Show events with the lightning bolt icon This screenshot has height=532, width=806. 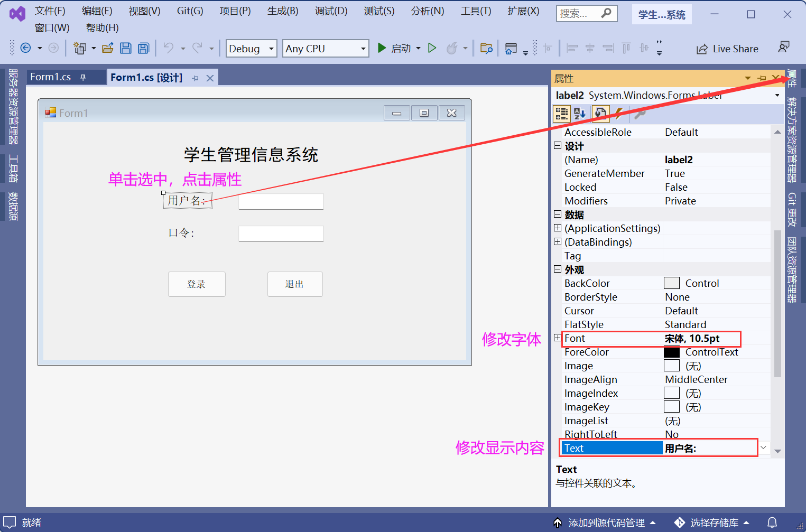pyautogui.click(x=619, y=113)
